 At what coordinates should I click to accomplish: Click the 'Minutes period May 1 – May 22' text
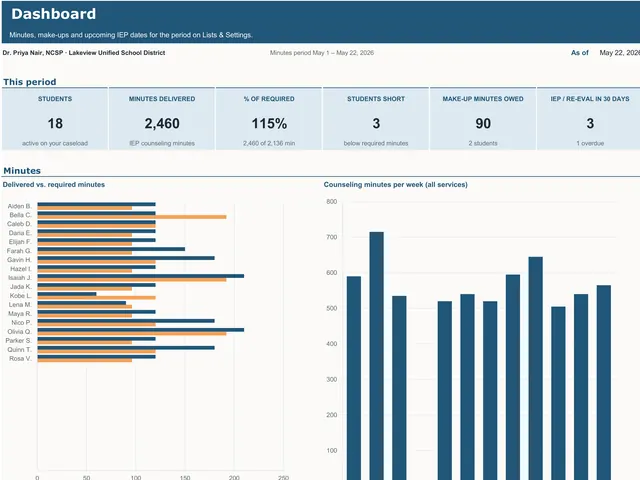322,53
